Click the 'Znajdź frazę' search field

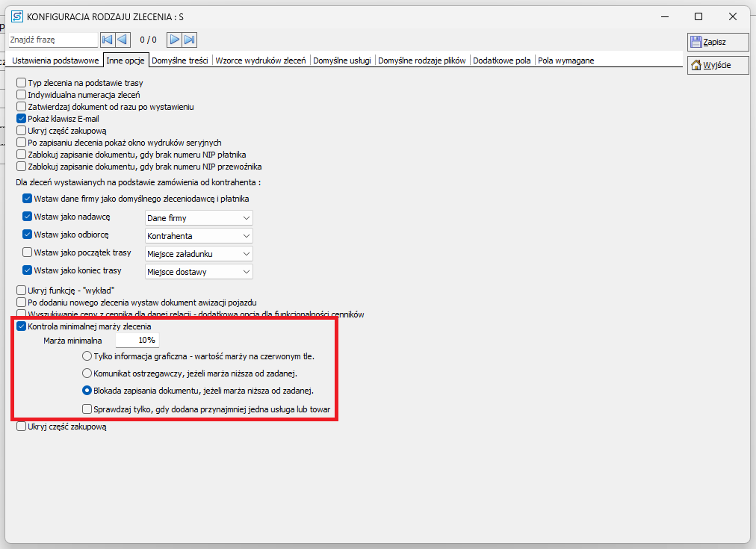tap(52, 40)
